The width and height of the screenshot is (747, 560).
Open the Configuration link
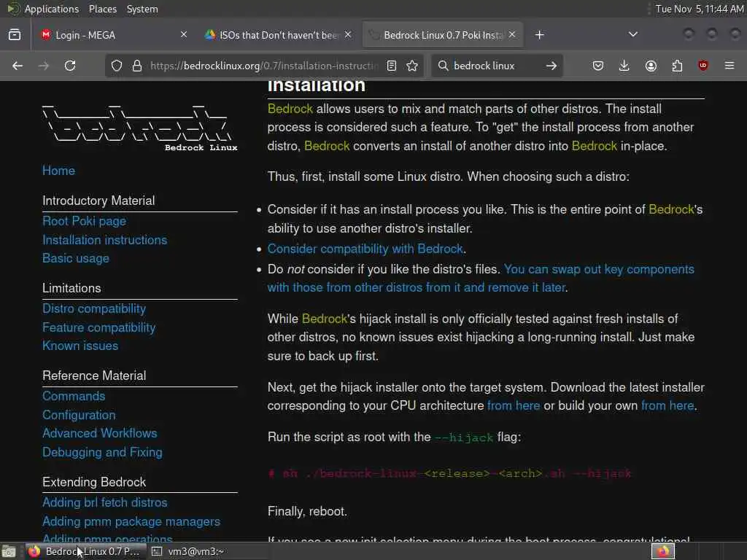tap(79, 415)
